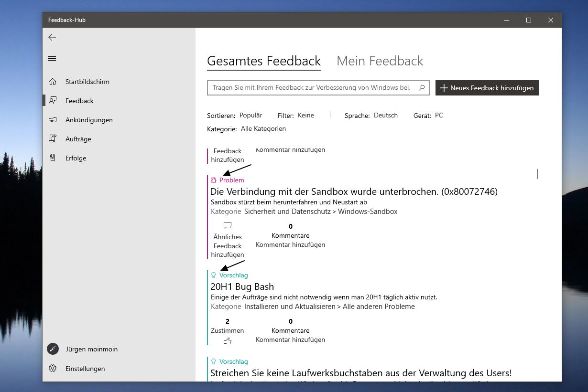The height and width of the screenshot is (392, 588).
Task: Open the Sandbox connection interrupted feedback title
Action: click(354, 191)
